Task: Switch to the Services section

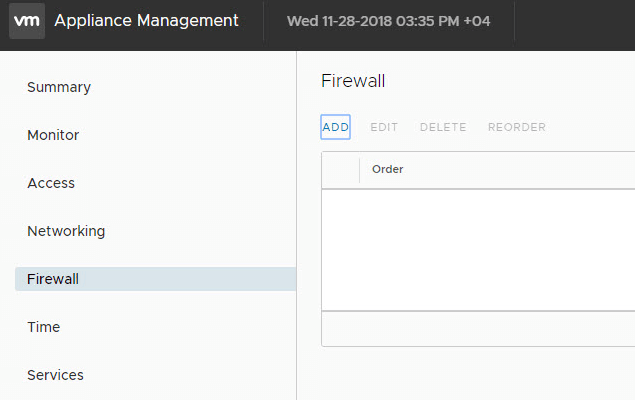Action: pyautogui.click(x=55, y=375)
